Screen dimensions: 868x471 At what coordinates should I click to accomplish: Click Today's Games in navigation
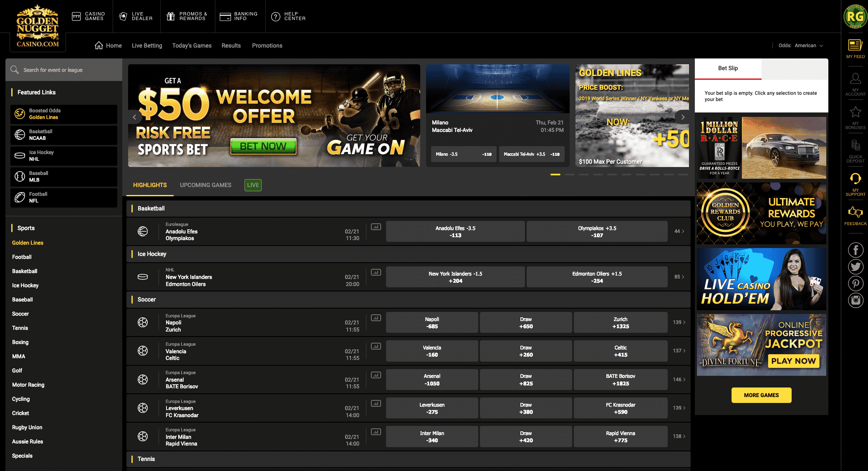(192, 46)
